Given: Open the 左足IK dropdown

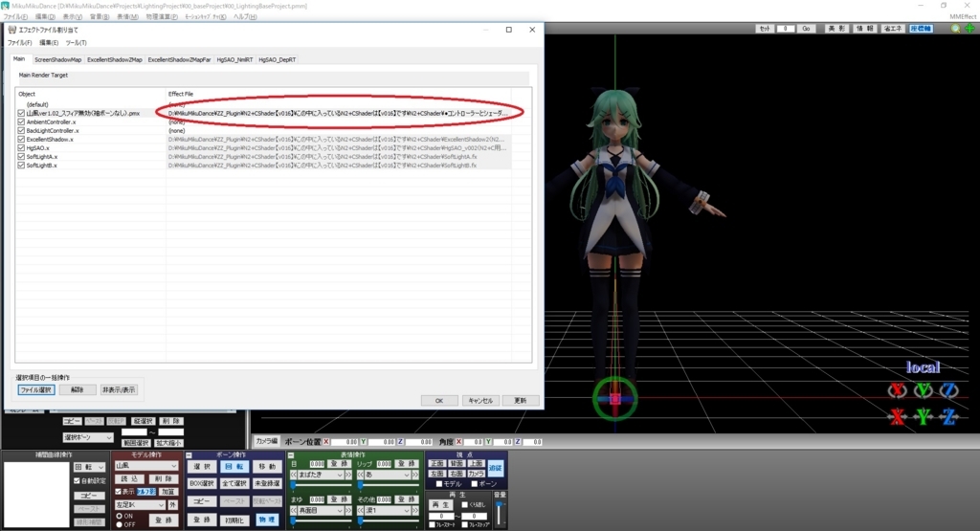Looking at the screenshot, I should (x=140, y=505).
